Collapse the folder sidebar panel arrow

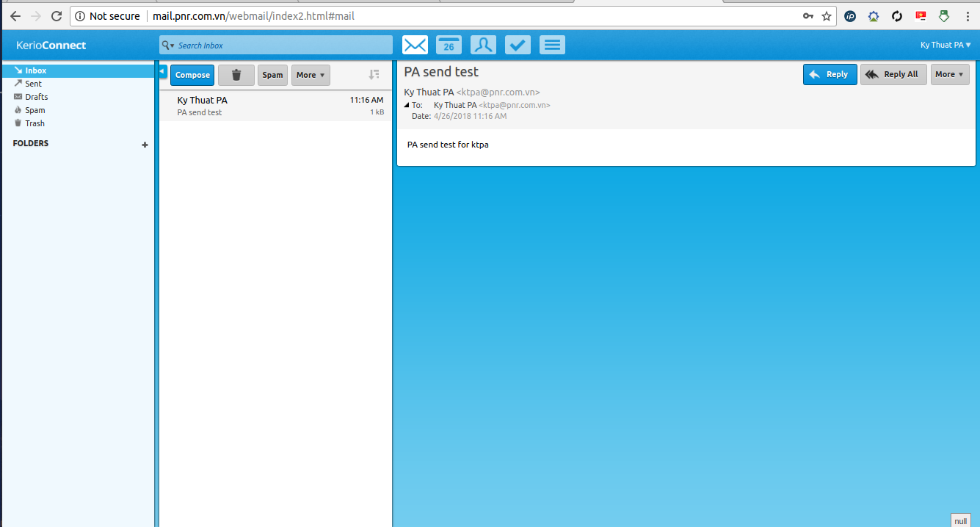tap(163, 70)
